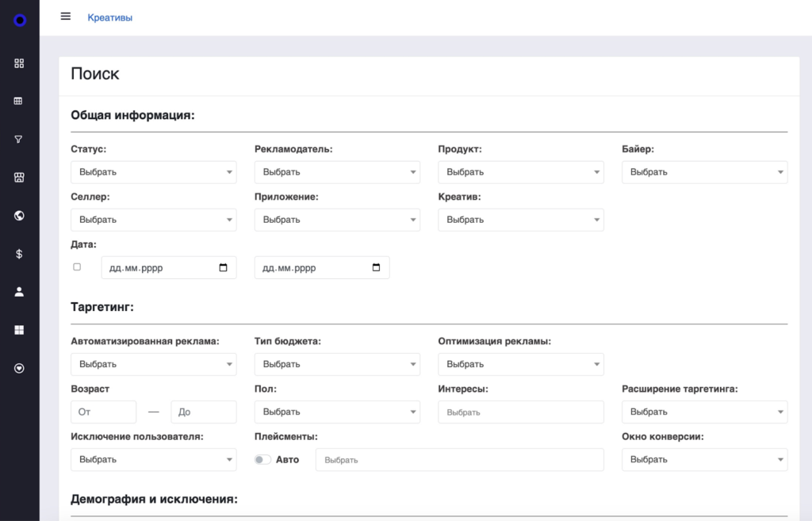Screen dimensions: 812x521
Task: Open the globe icon in sidebar
Action: (x=19, y=216)
